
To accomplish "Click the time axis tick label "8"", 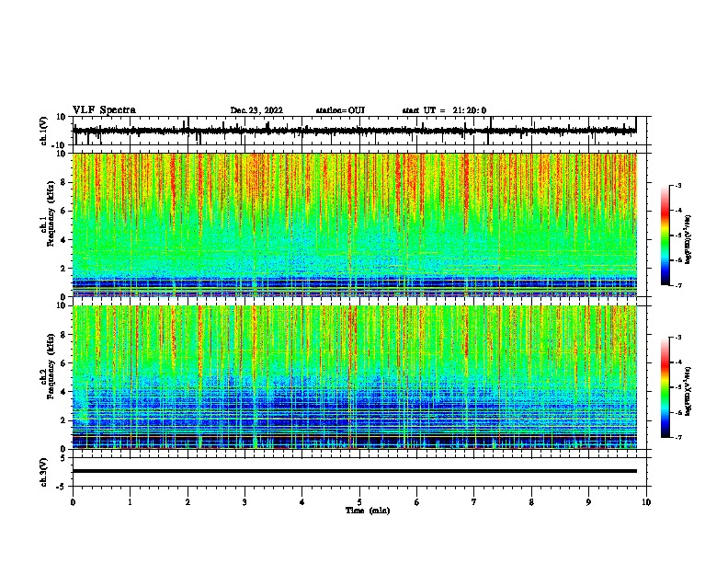I will 531,502.
